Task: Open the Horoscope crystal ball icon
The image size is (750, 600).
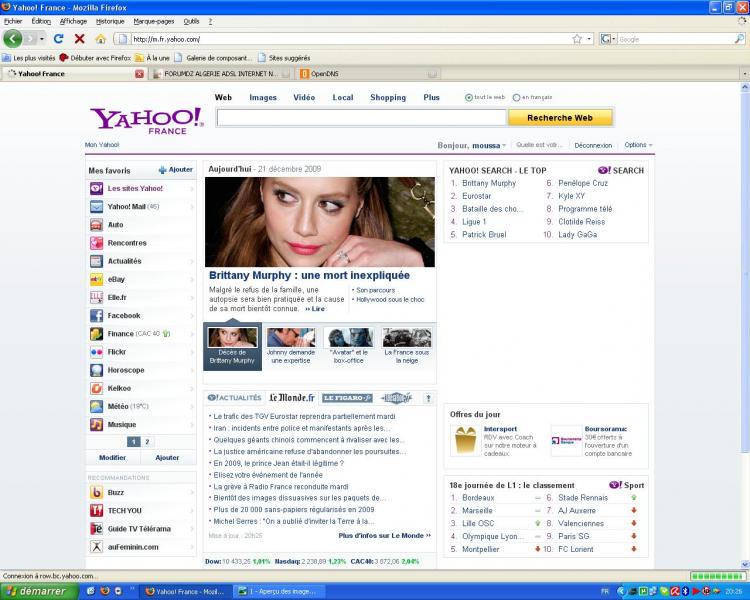Action: [x=96, y=370]
